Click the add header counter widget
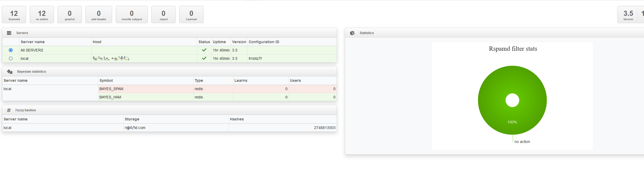The height and width of the screenshot is (184, 644). click(99, 14)
